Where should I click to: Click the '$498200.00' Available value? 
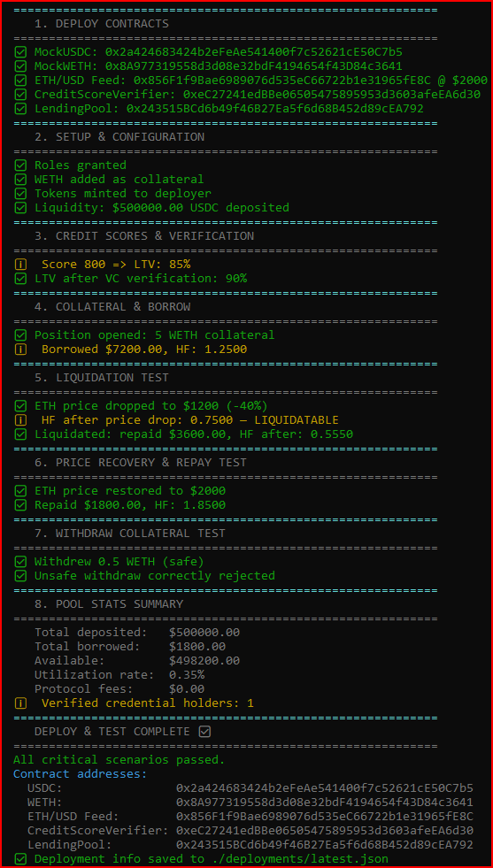[204, 661]
